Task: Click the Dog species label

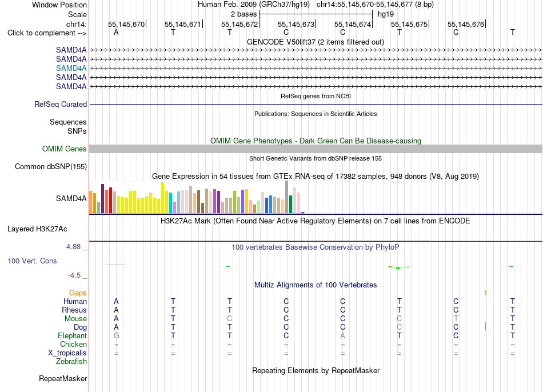Action: 80,327
